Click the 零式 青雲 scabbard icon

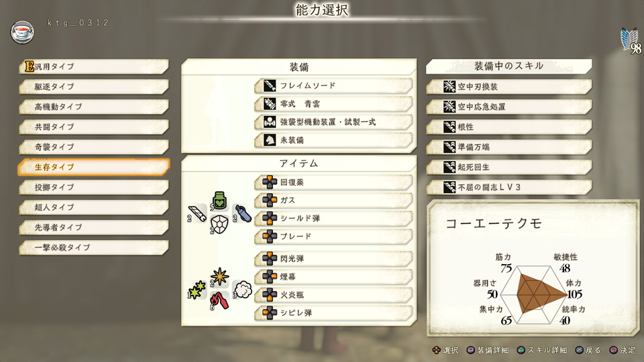[270, 104]
